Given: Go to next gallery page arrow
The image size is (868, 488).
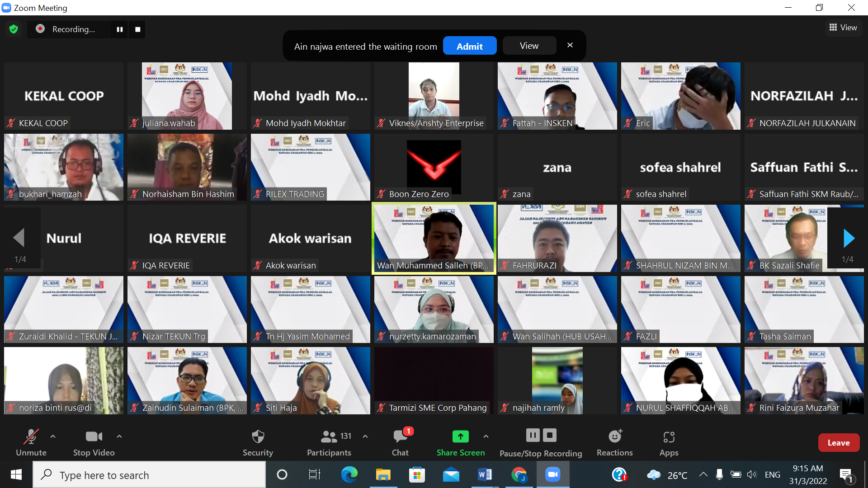Looking at the screenshot, I should tap(849, 239).
